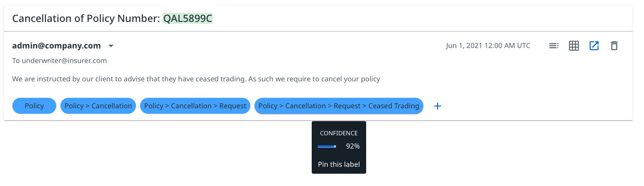644x186 pixels.
Task: Click the blue confidence progress bar
Action: [x=327, y=146]
